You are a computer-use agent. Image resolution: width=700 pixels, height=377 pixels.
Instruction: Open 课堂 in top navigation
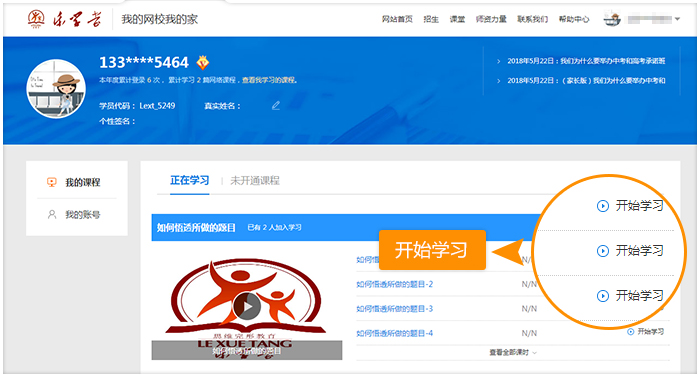coord(457,19)
